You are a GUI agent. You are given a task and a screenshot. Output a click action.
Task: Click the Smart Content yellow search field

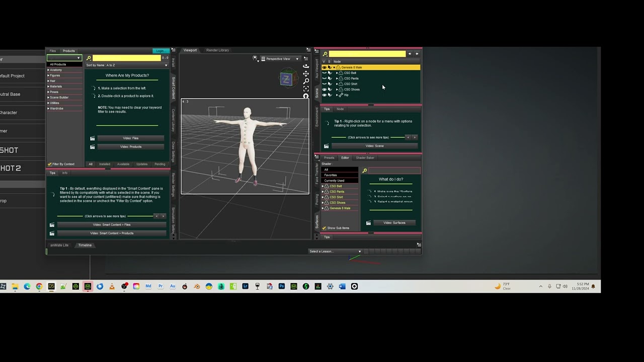point(127,58)
